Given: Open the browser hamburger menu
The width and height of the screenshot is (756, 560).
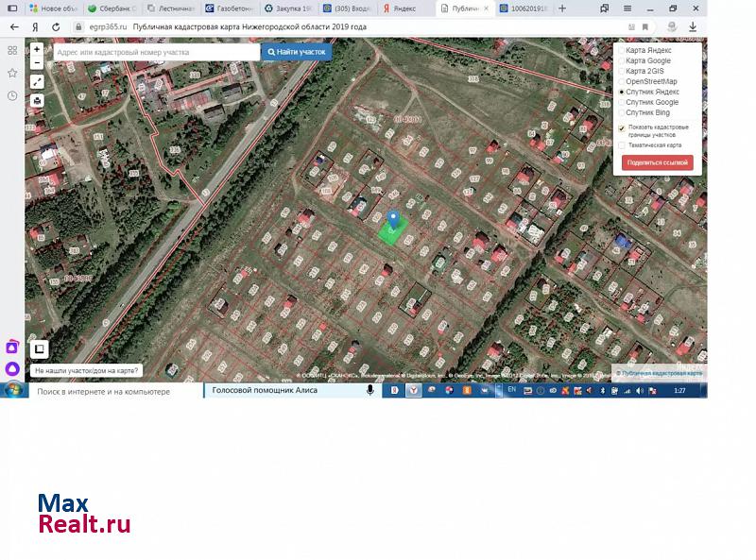Looking at the screenshot, I should [x=626, y=8].
